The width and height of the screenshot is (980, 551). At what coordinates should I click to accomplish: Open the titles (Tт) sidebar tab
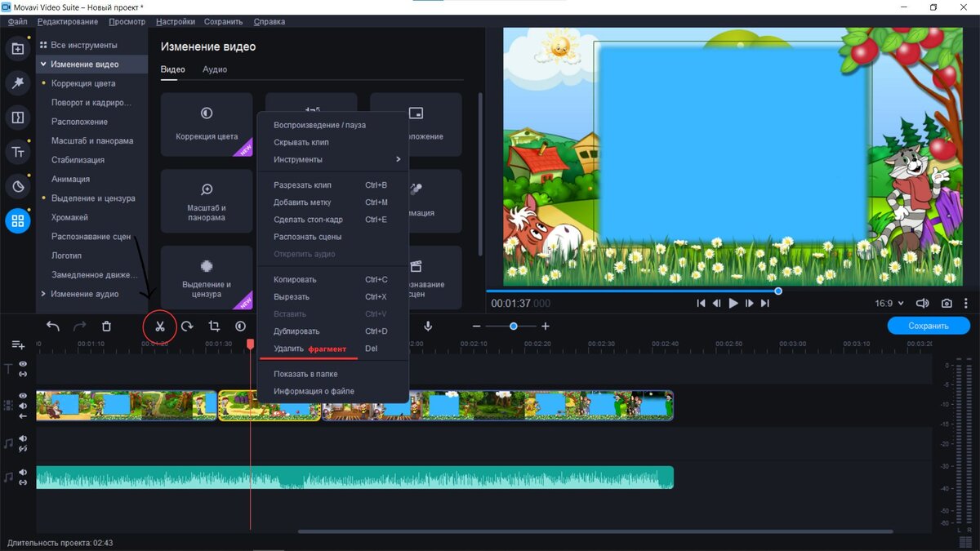[x=17, y=152]
